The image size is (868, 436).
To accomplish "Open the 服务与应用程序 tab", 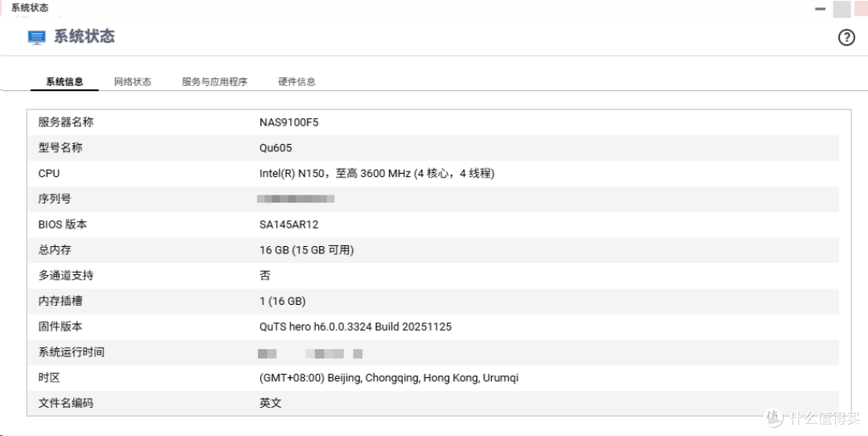I will (x=215, y=82).
